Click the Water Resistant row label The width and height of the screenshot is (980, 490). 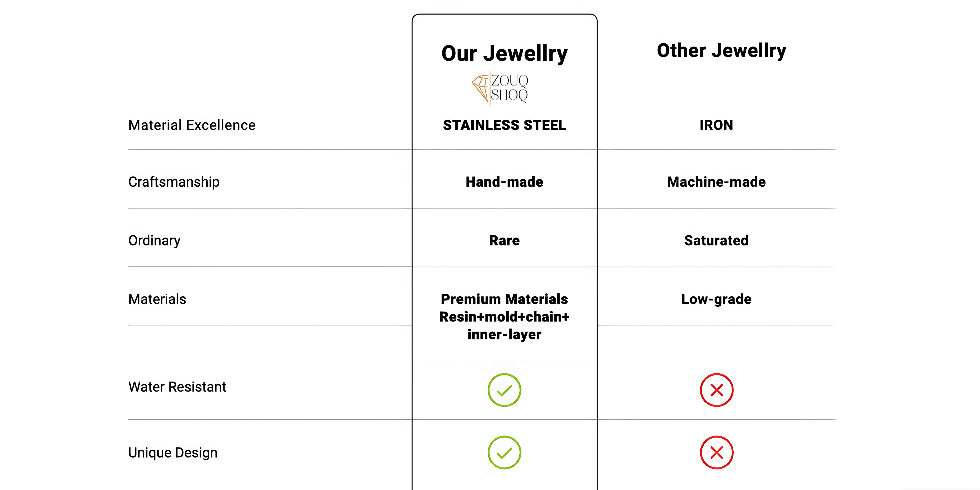click(x=177, y=387)
